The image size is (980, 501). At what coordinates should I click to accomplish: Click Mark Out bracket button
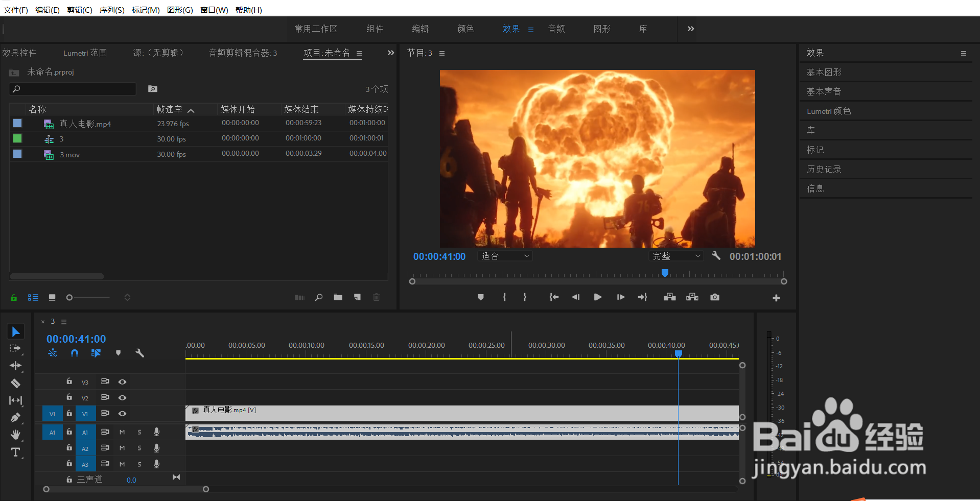[525, 297]
